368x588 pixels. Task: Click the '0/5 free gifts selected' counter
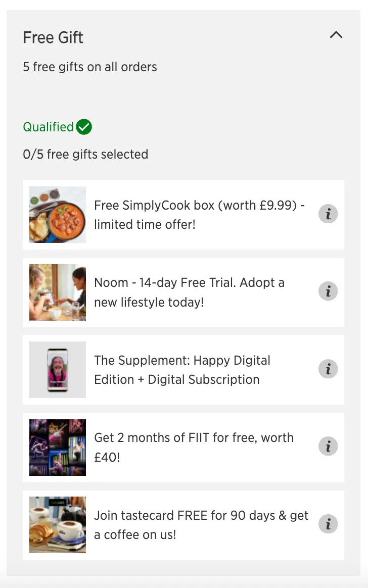click(85, 154)
